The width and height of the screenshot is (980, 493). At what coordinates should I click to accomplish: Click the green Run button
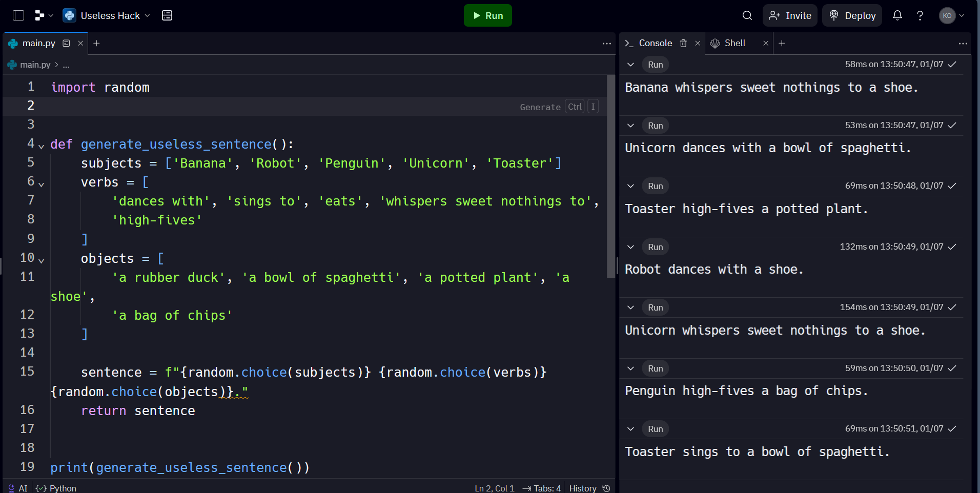tap(488, 15)
